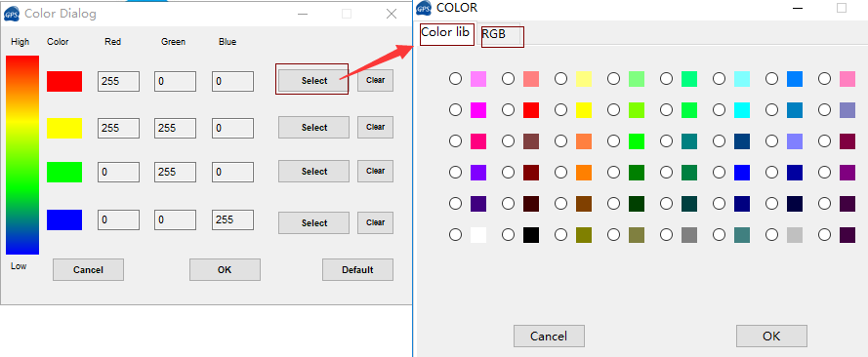The image size is (868, 357).
Task: Choose the radio button next to white swatch
Action: point(455,235)
